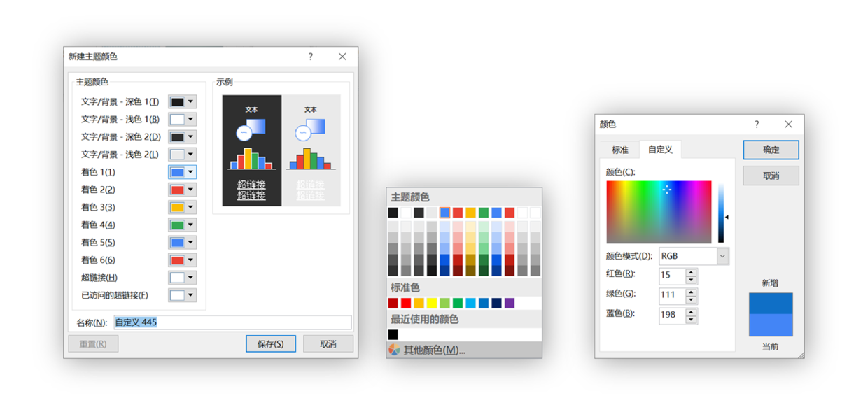Confirm the color with 确定
Viewport: 868px width, 405px height.
771,150
